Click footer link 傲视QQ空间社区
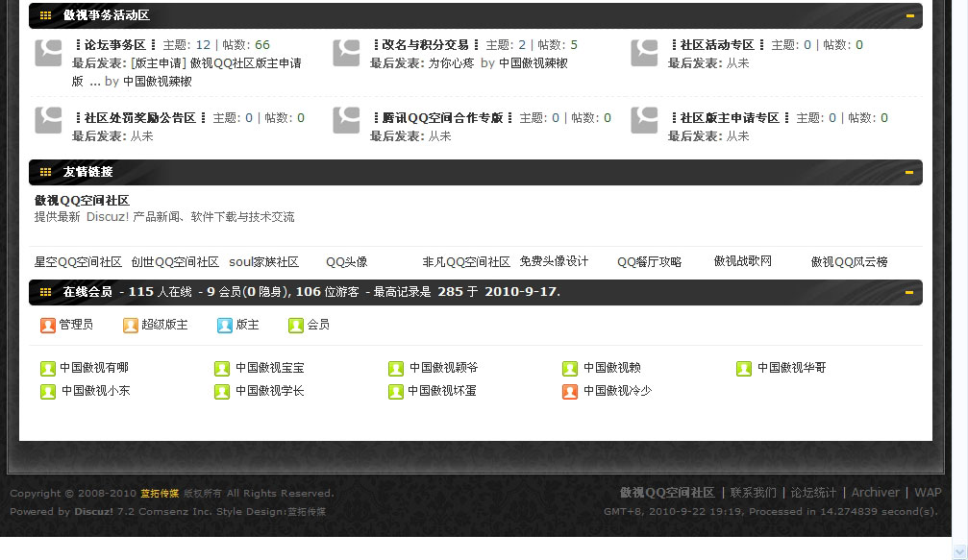968x560 pixels. [x=667, y=493]
